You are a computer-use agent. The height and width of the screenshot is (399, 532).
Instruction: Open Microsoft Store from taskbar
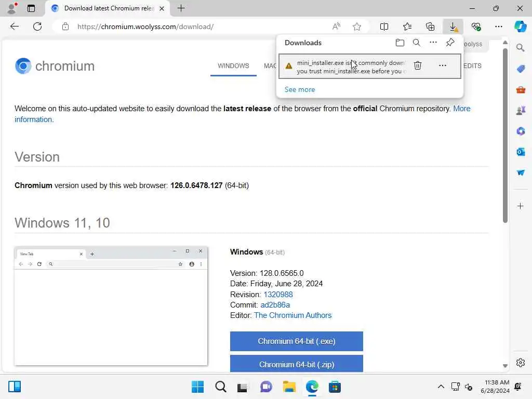335,387
